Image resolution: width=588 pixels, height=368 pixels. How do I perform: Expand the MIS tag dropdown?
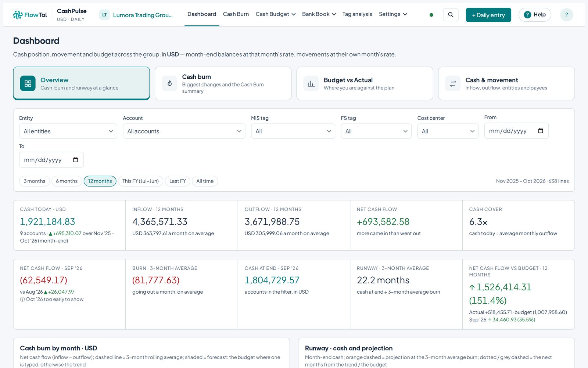[x=293, y=131]
